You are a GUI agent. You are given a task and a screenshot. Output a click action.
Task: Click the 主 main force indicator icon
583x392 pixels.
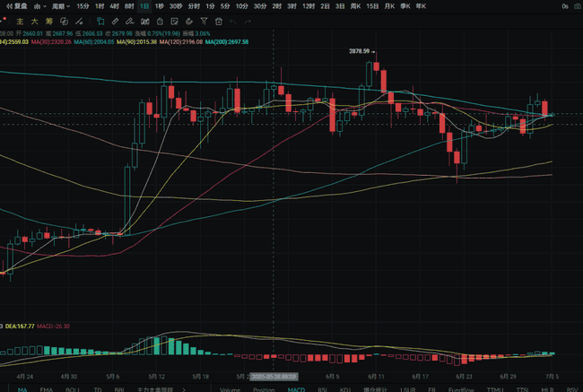[22, 20]
